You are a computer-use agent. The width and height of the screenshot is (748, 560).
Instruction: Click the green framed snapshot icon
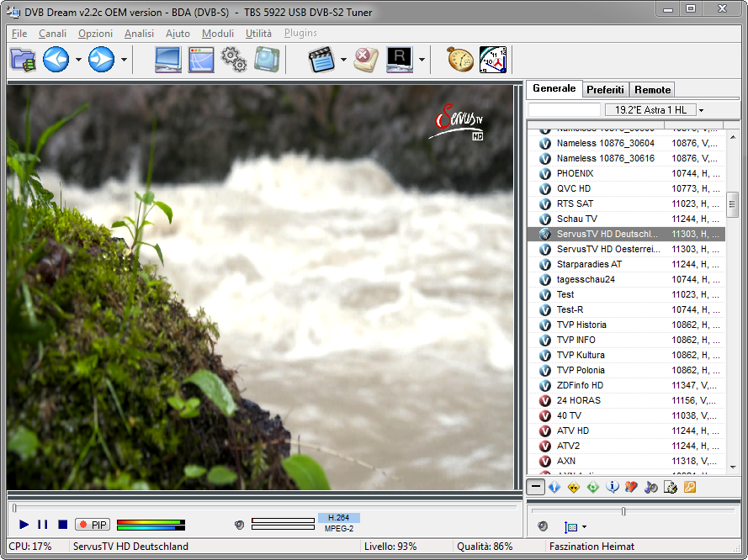pos(267,60)
